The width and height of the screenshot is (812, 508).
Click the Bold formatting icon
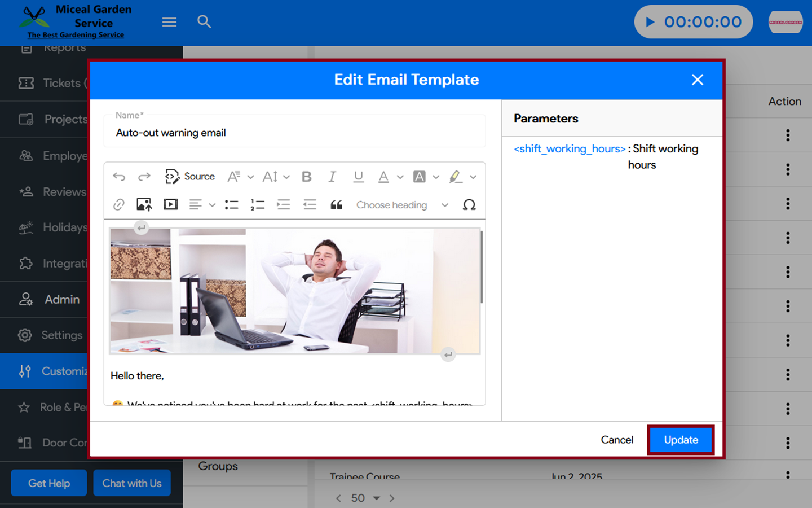click(307, 177)
